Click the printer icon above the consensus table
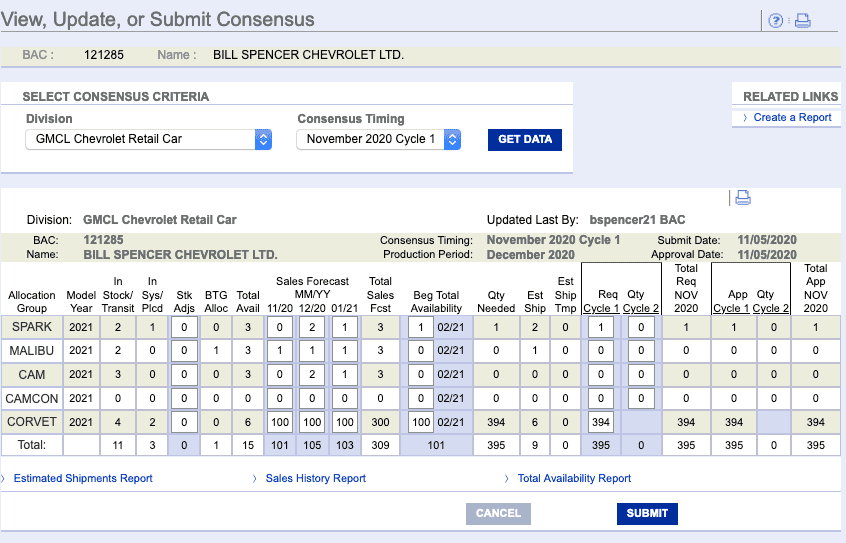The image size is (846, 543). [743, 198]
